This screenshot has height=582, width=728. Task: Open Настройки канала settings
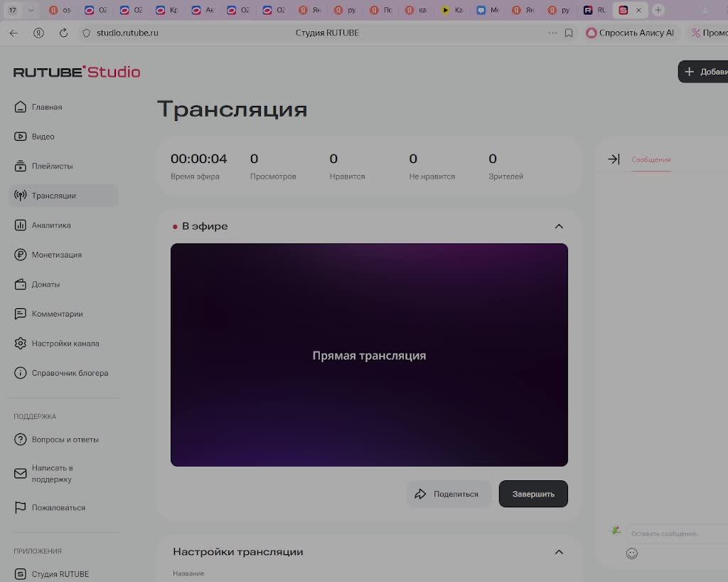click(x=56, y=344)
